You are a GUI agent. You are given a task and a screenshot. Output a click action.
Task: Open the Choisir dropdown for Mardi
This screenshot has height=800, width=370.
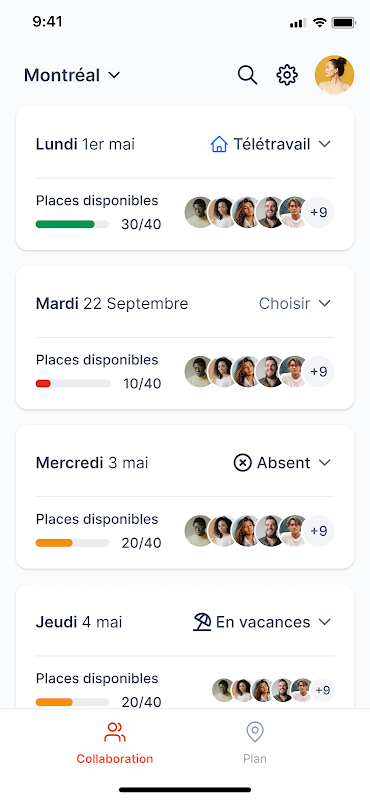point(295,304)
